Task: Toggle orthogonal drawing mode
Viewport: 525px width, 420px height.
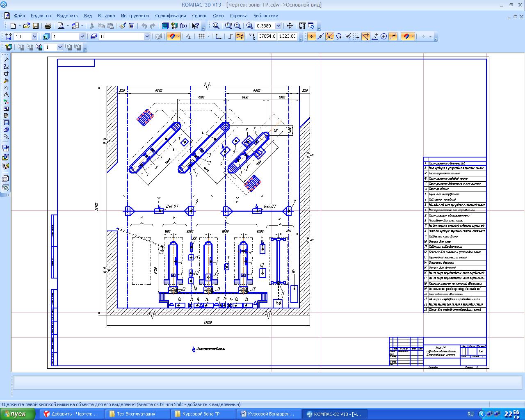Action: (x=230, y=37)
